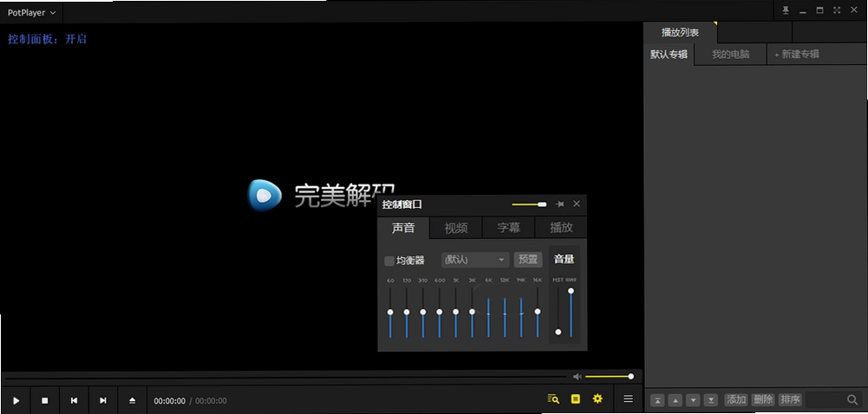
Task: Click the playlist search magnifier icon
Action: [852, 399]
